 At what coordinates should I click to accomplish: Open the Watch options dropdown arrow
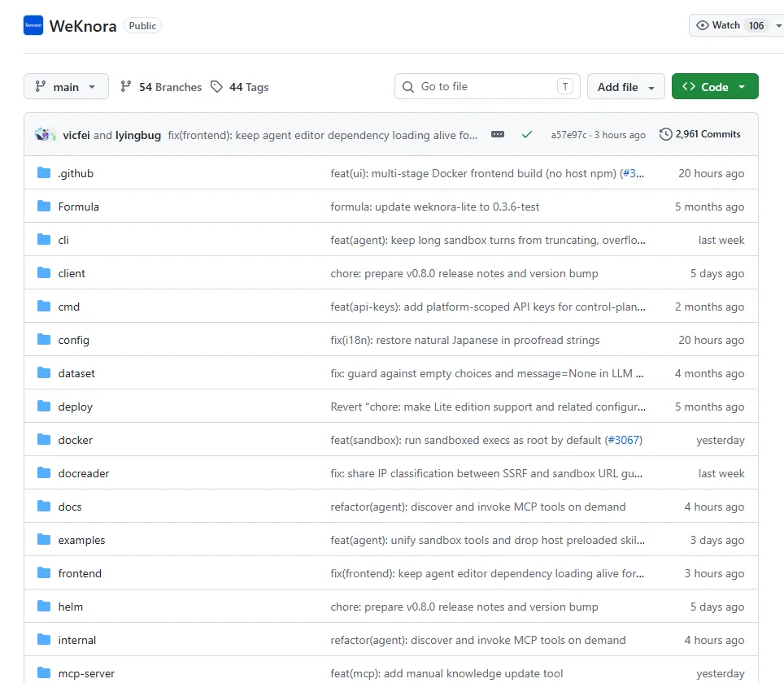click(778, 25)
